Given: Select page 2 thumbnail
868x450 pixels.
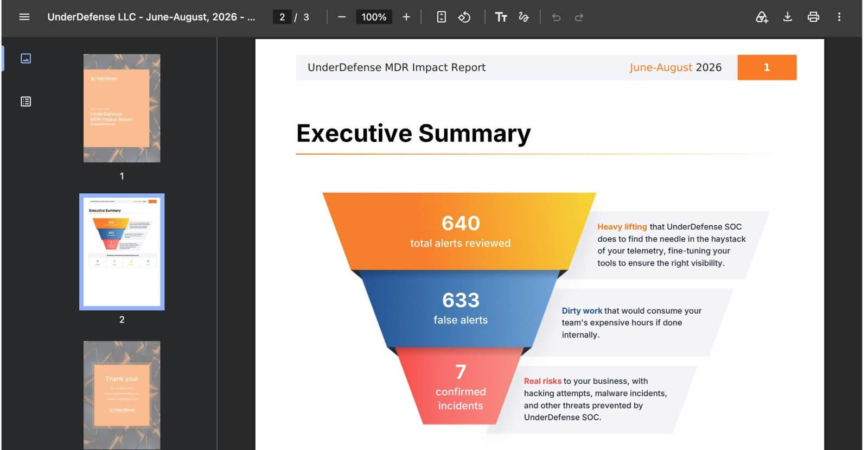Looking at the screenshot, I should click(x=122, y=252).
